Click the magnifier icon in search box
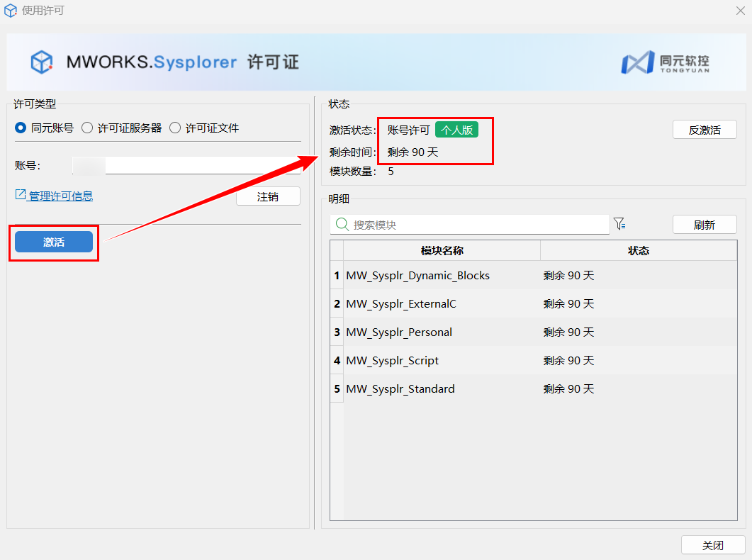The height and width of the screenshot is (560, 752). tap(342, 225)
